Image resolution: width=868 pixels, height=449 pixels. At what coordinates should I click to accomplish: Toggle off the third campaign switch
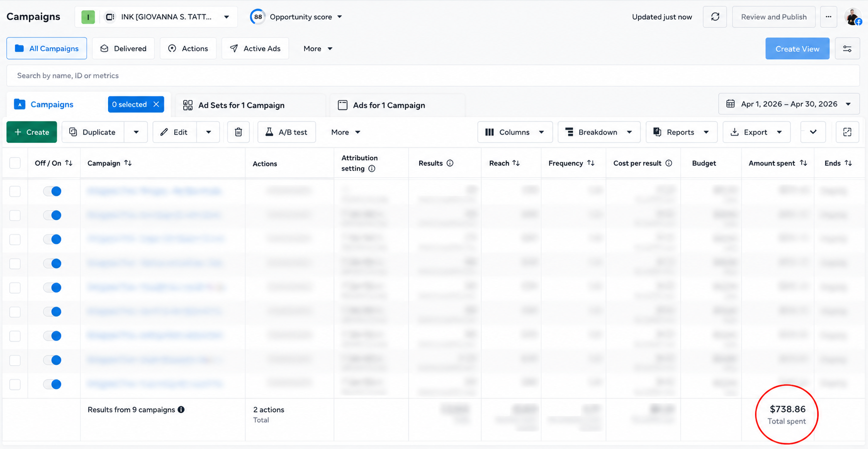click(52, 239)
